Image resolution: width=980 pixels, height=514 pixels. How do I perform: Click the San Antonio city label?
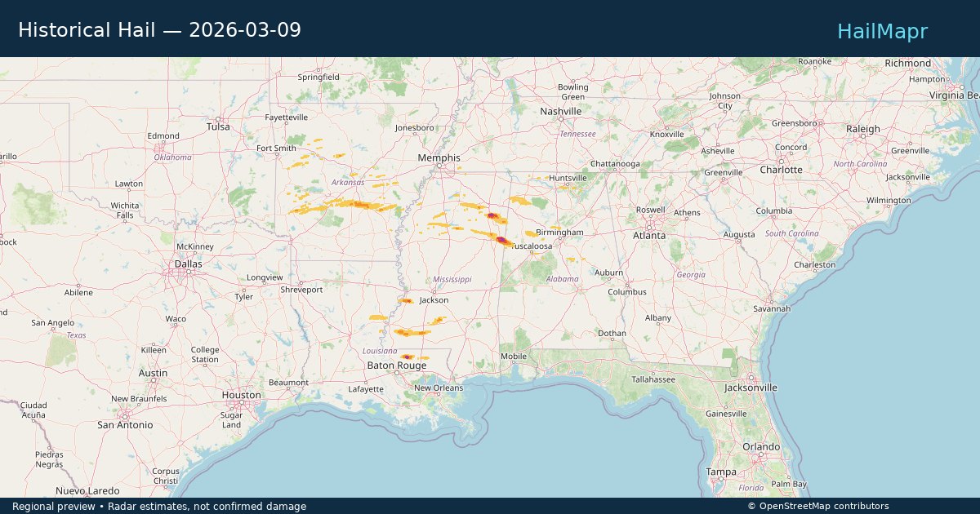pos(125,425)
